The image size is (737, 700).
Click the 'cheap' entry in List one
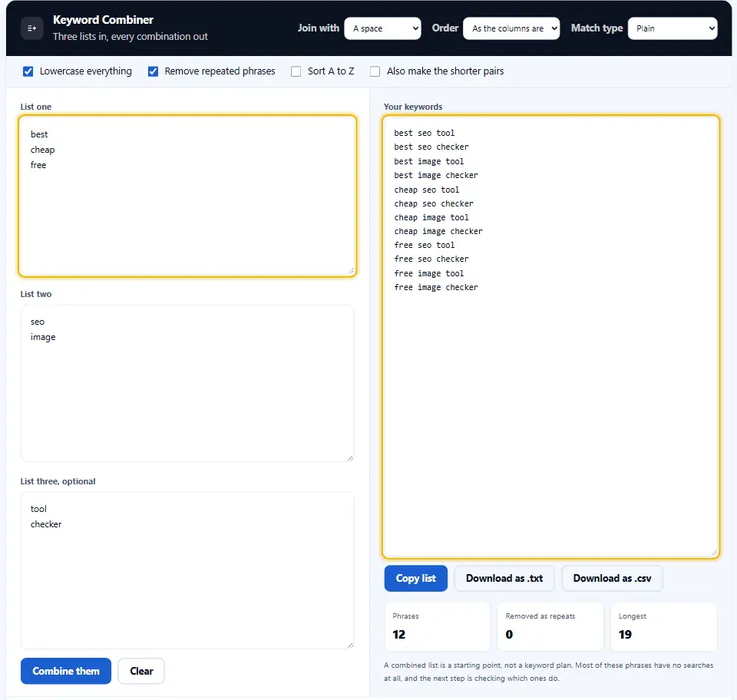43,150
